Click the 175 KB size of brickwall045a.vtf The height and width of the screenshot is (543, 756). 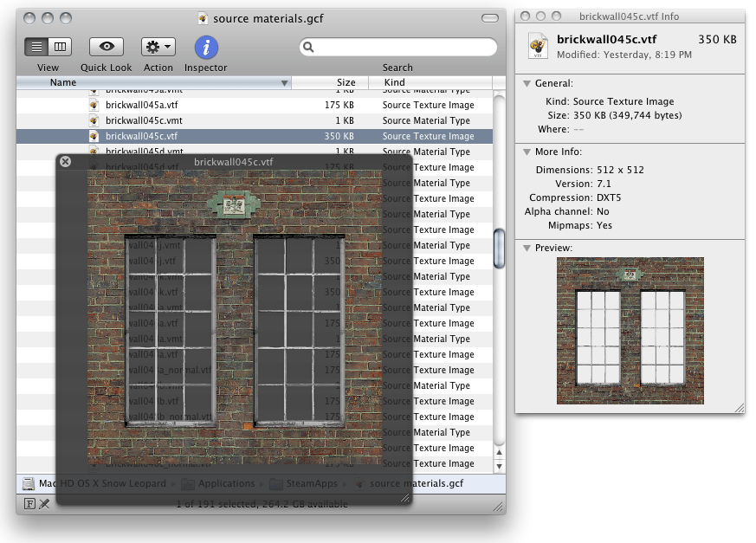coord(339,105)
